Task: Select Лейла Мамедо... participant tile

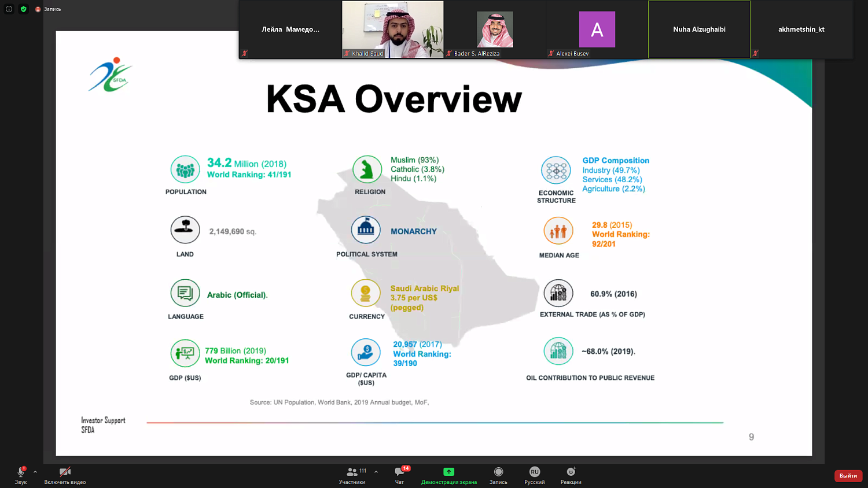Action: (290, 29)
